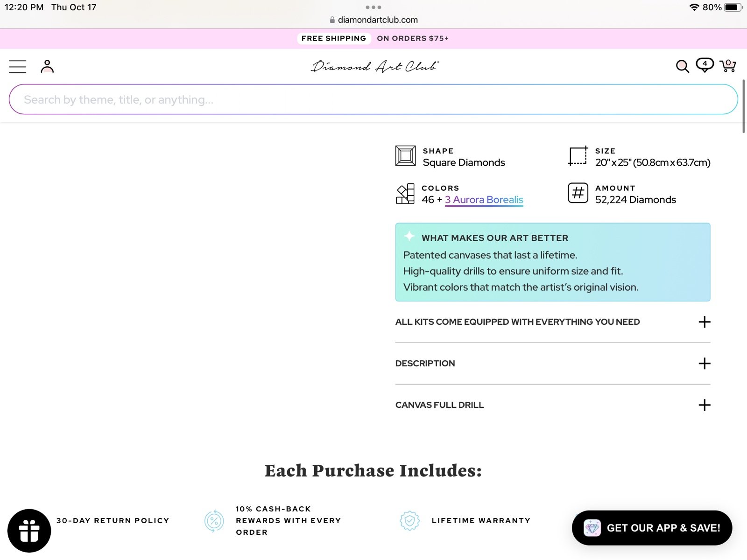Open the wishlist heart with 4 items
The height and width of the screenshot is (560, 747).
click(705, 65)
